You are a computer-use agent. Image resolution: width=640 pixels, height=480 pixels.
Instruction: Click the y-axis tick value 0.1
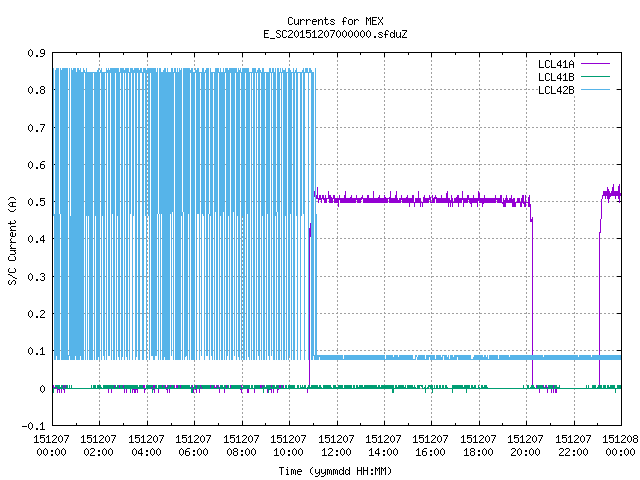coord(36,351)
